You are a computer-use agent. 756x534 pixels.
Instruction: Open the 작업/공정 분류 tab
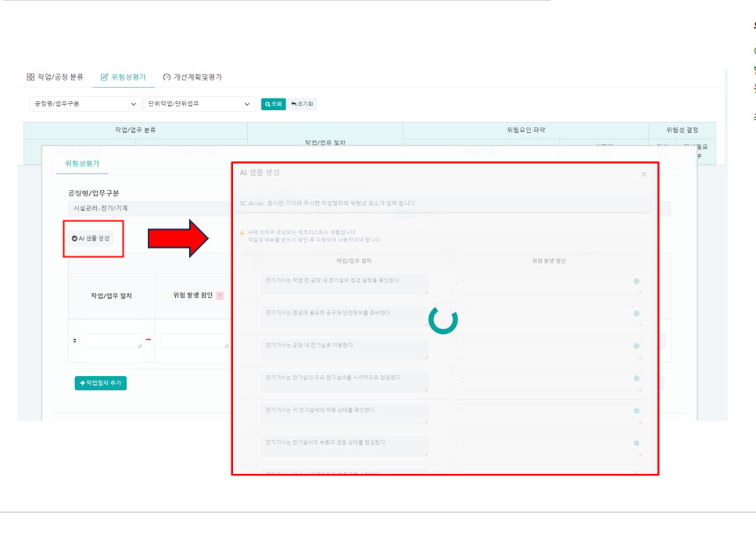(55, 77)
